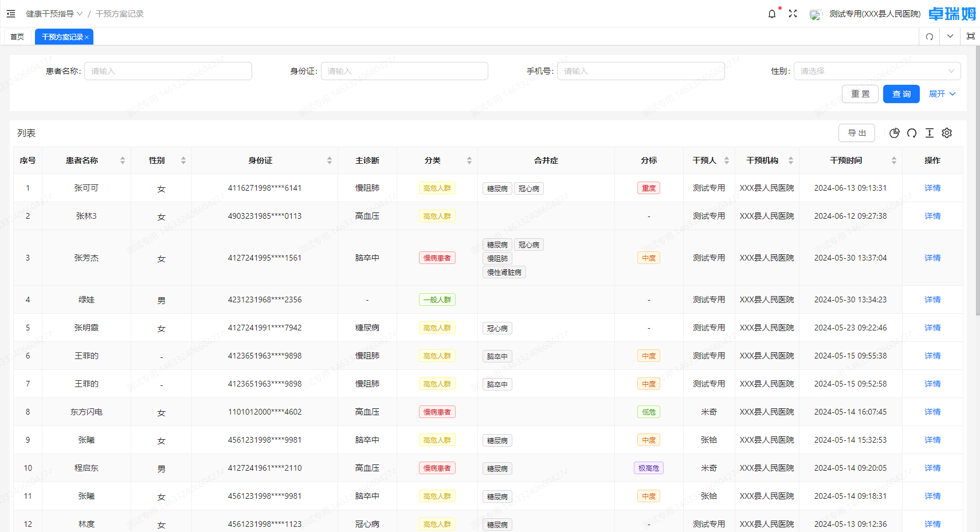980x532 pixels.
Task: Click timestamp 2024-05-14 16:07:45
Action: tap(850, 412)
